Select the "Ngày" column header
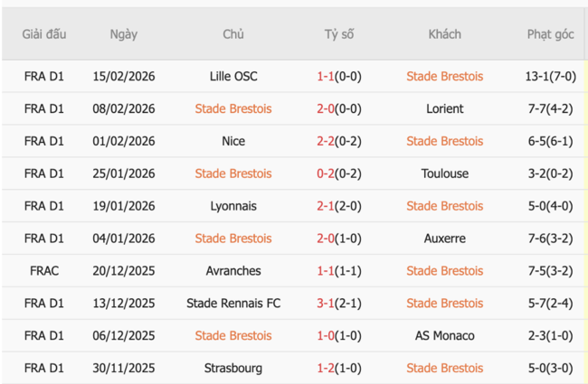 [124, 34]
